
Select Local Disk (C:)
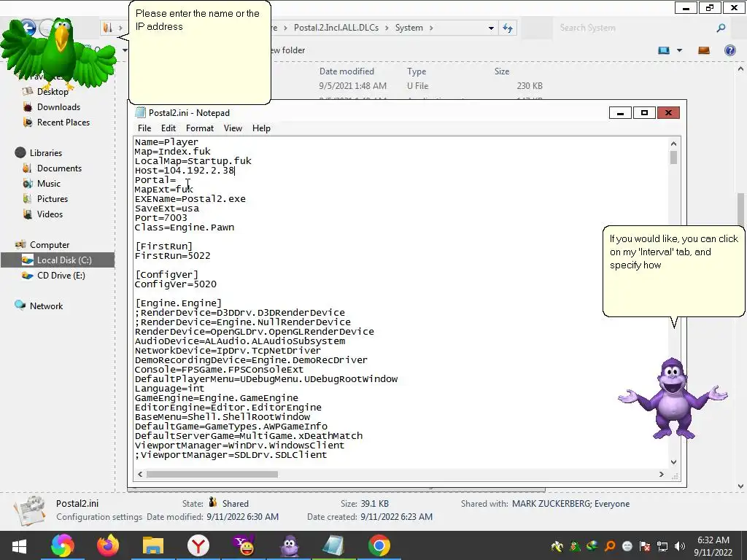tap(58, 260)
